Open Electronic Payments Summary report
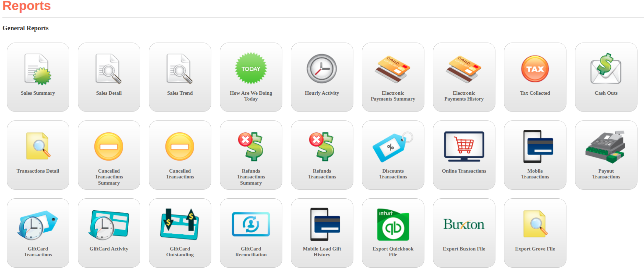This screenshot has height=280, width=644. pos(393,77)
